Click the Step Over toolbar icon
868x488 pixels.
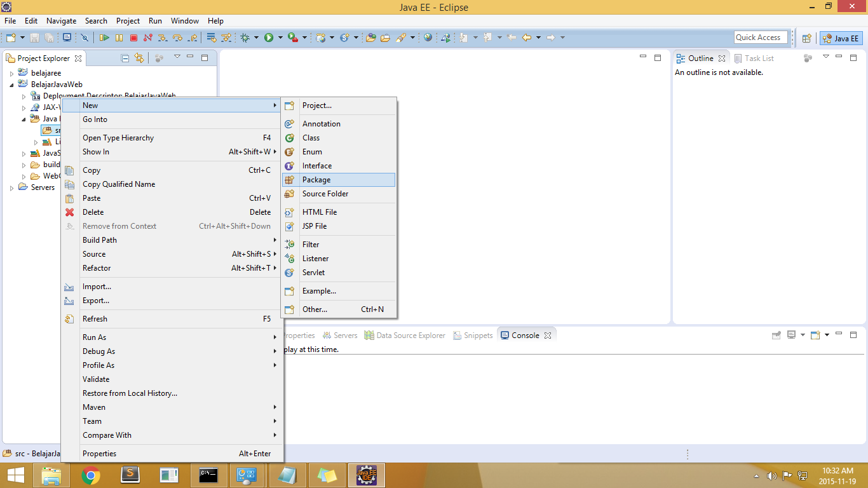pyautogui.click(x=177, y=38)
